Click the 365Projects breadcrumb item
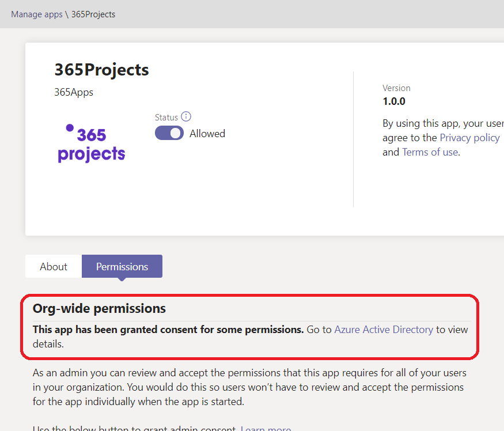The height and width of the screenshot is (431, 504). 93,14
